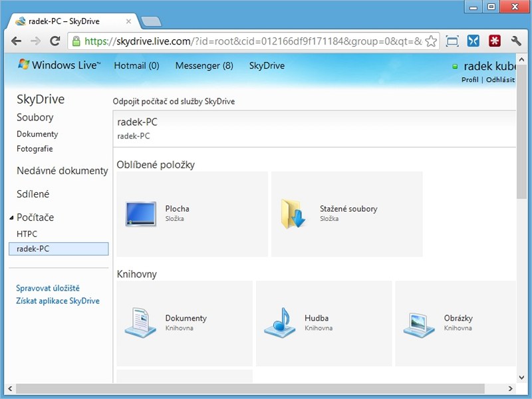Viewport: 532px width, 399px height.
Task: Click the red asterisk extension icon
Action: coord(494,41)
